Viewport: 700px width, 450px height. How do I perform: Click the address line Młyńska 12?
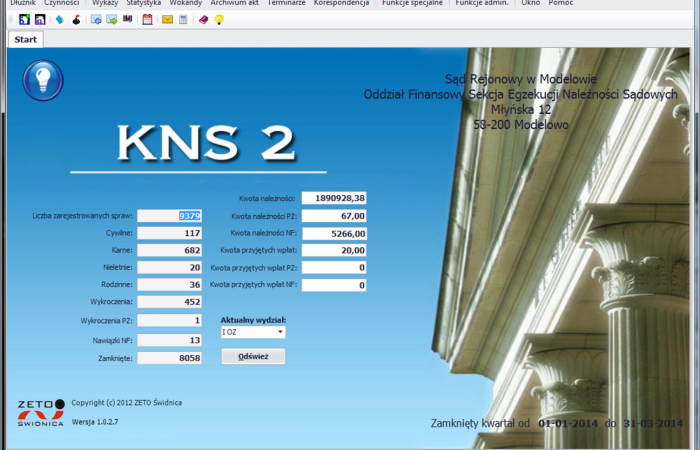[x=521, y=109]
